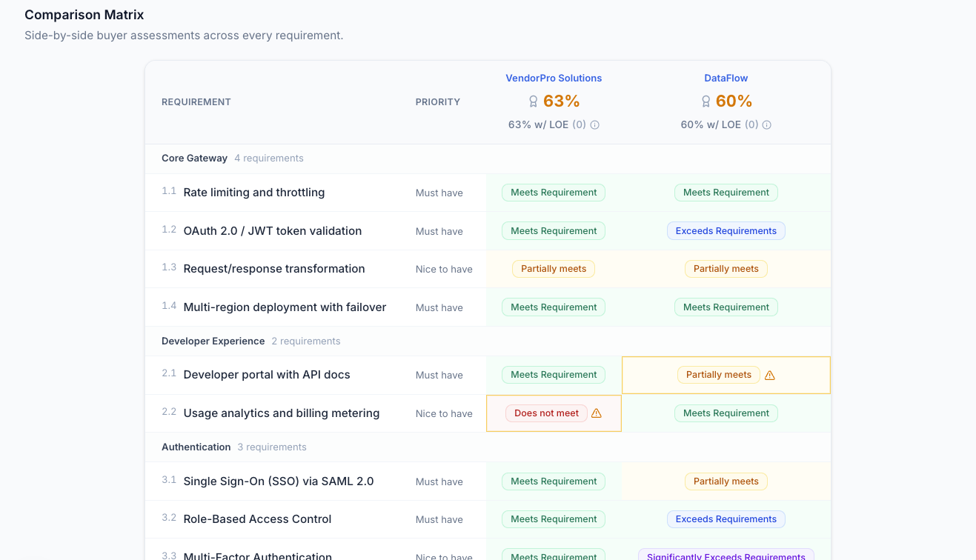Click VendorPro's Meets Requirement badge for Multi-region deployment

coord(554,307)
